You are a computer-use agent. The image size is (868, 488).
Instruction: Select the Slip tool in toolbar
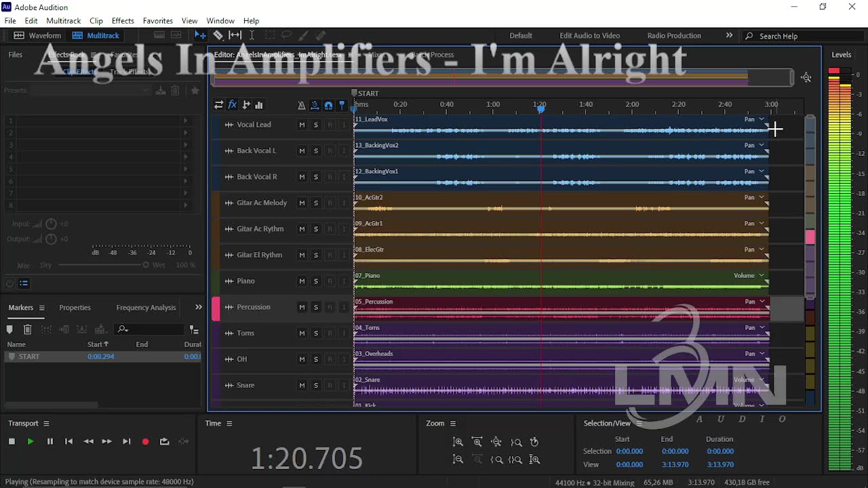tap(235, 35)
